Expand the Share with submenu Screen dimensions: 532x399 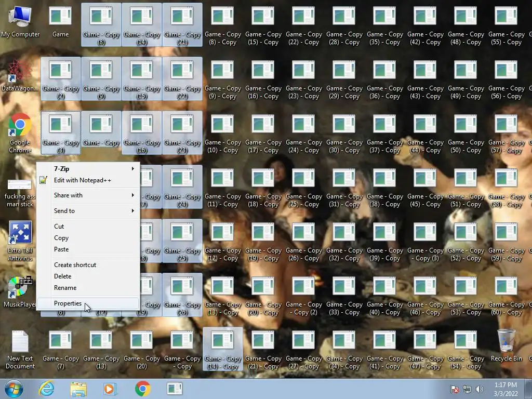[88, 195]
